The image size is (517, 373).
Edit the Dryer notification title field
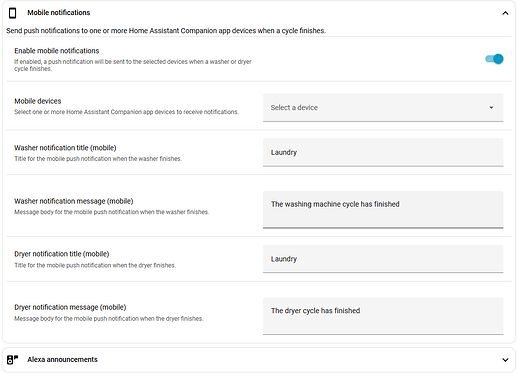[383, 259]
